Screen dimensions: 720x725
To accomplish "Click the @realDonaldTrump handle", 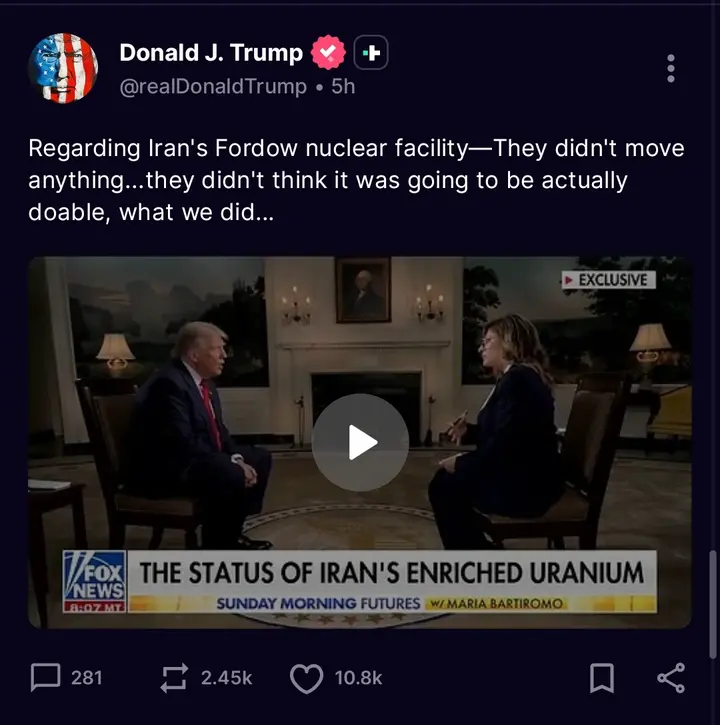I will tap(213, 86).
